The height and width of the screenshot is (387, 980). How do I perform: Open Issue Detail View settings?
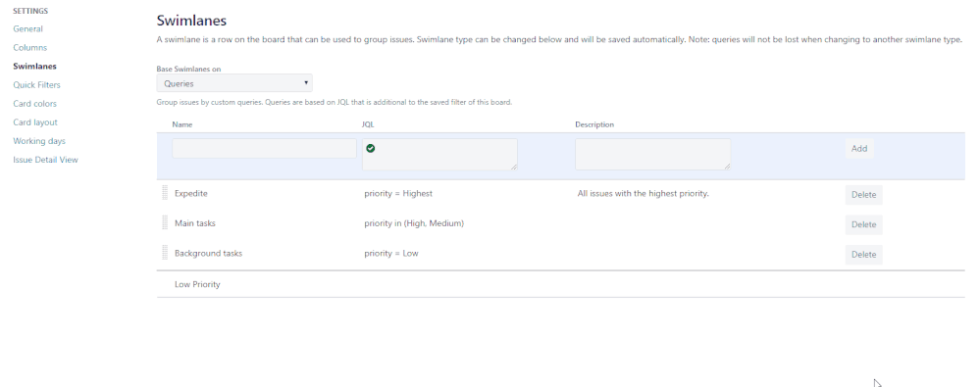click(46, 160)
